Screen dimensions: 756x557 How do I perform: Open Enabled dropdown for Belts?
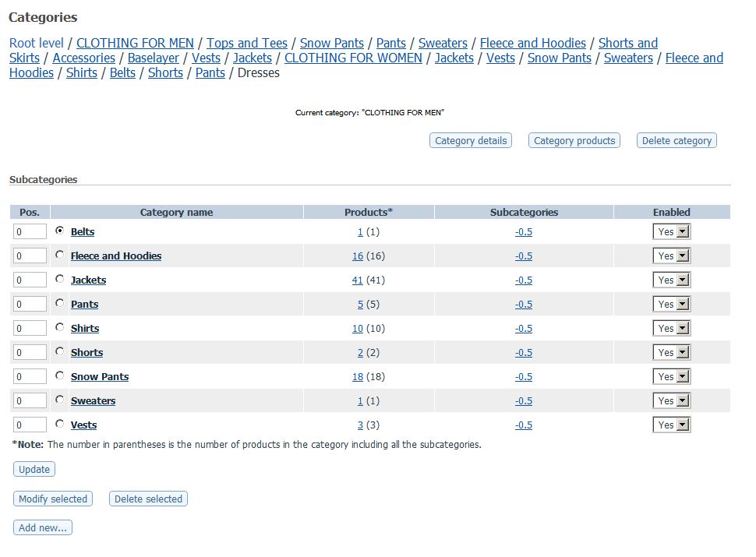[x=672, y=232]
